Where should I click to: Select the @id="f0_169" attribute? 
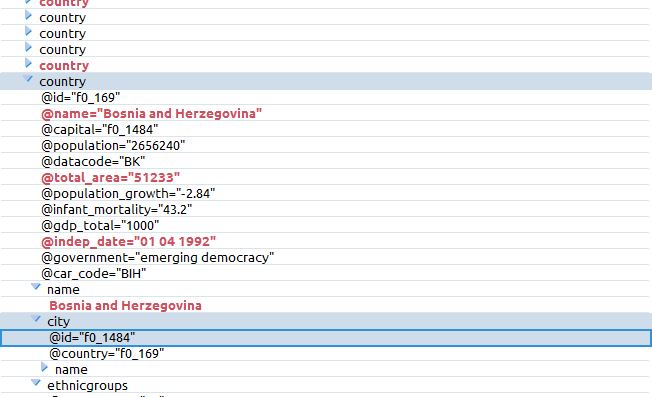tap(81, 98)
